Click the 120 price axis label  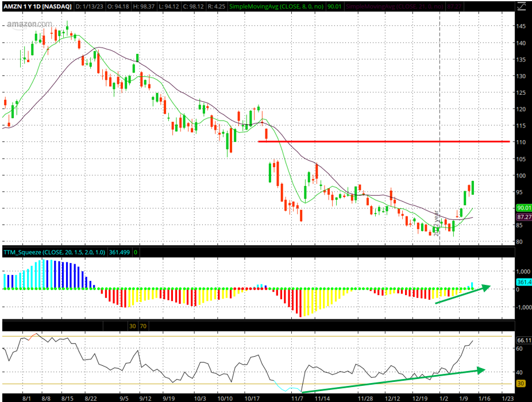click(521, 109)
